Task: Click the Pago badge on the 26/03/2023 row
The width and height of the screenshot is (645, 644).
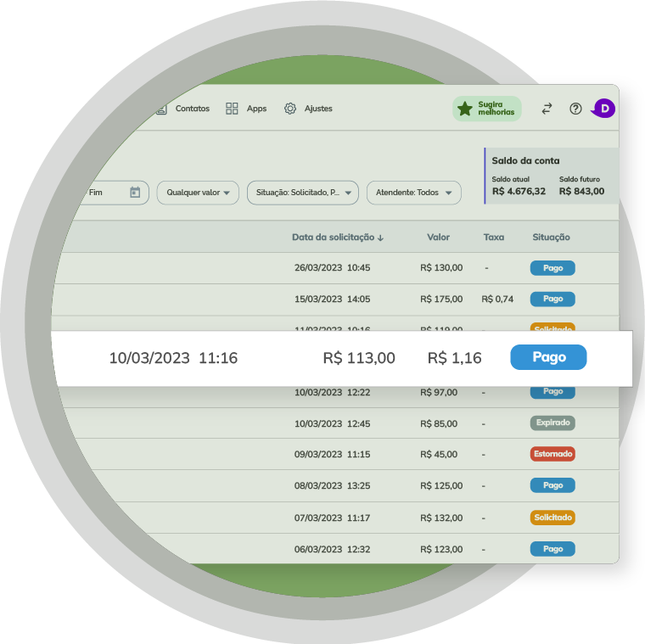Action: 552,268
